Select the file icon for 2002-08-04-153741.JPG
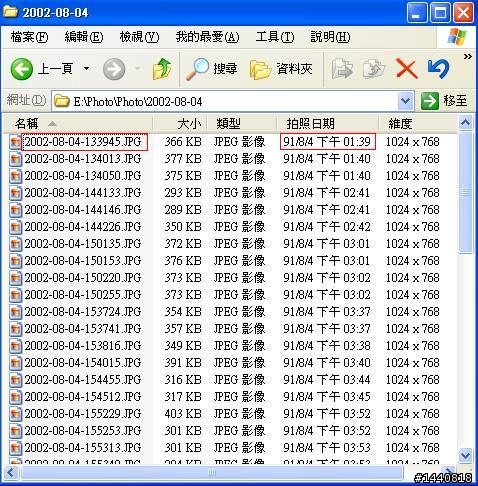This screenshot has height=486, width=478. 15,329
